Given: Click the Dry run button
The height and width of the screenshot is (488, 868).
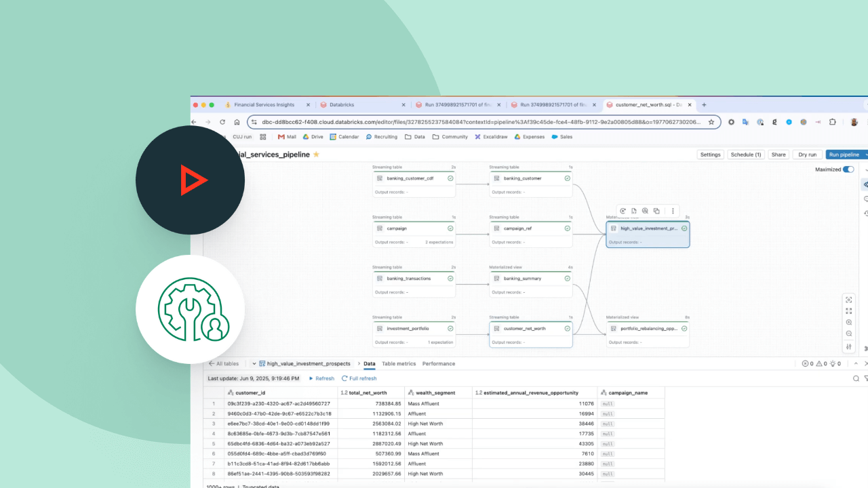Looking at the screenshot, I should (x=807, y=155).
